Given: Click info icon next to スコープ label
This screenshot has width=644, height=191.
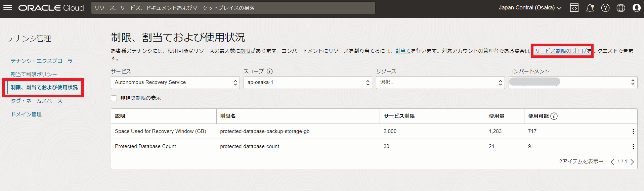Looking at the screenshot, I should coord(269,71).
